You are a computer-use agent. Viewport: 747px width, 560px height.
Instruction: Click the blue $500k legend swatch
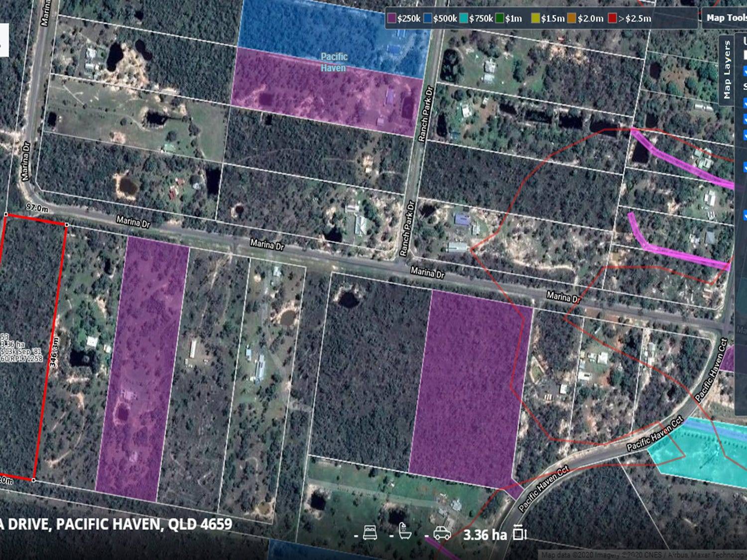[428, 18]
